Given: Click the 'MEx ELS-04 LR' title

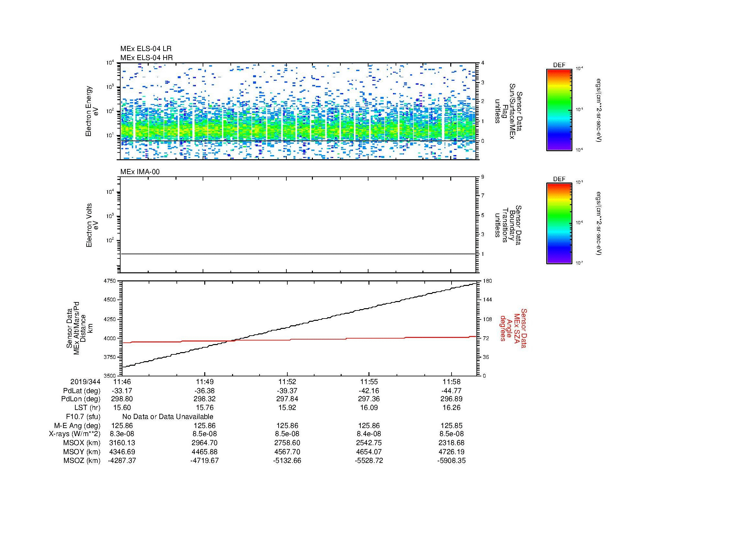Looking at the screenshot, I should point(145,49).
